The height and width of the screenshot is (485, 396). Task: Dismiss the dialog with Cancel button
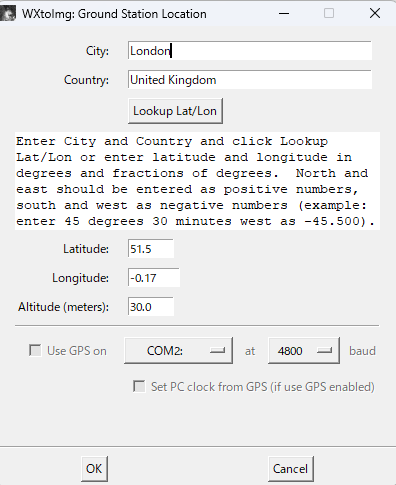click(x=291, y=469)
